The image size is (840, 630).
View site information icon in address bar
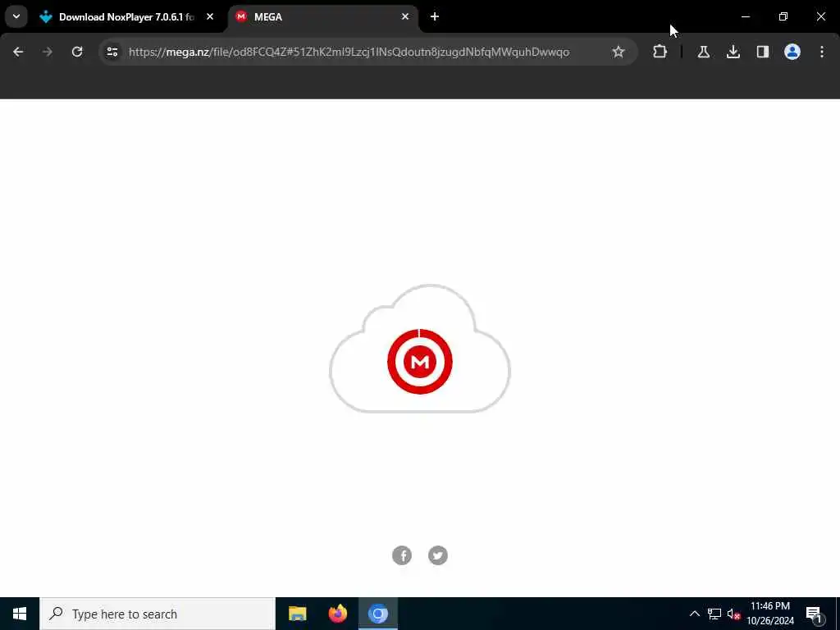tap(112, 52)
